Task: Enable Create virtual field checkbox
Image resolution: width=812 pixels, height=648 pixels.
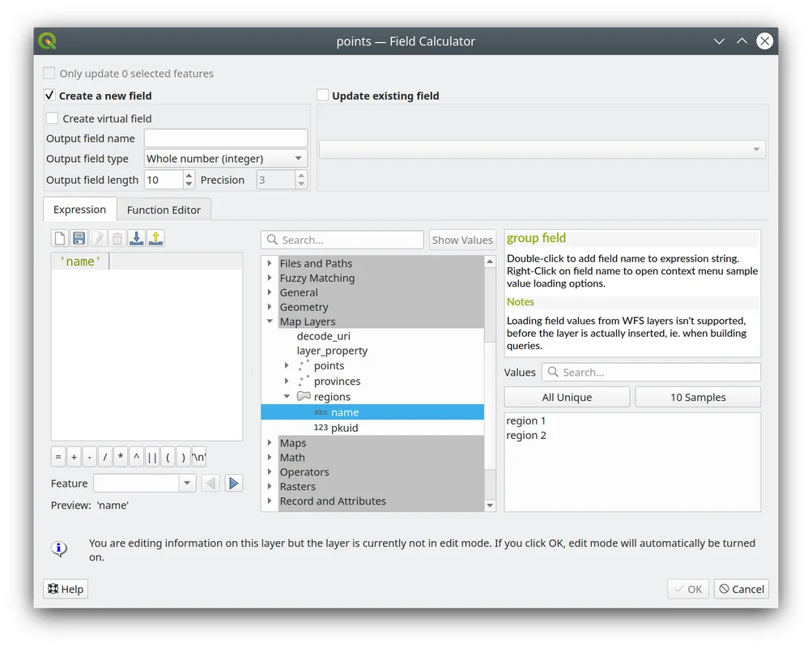Action: click(53, 118)
